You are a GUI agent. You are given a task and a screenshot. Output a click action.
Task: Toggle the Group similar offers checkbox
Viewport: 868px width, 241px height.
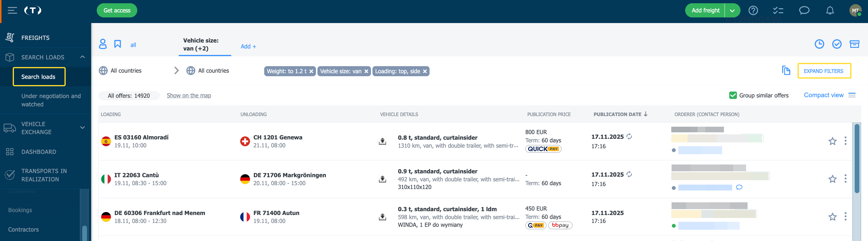[x=733, y=96]
